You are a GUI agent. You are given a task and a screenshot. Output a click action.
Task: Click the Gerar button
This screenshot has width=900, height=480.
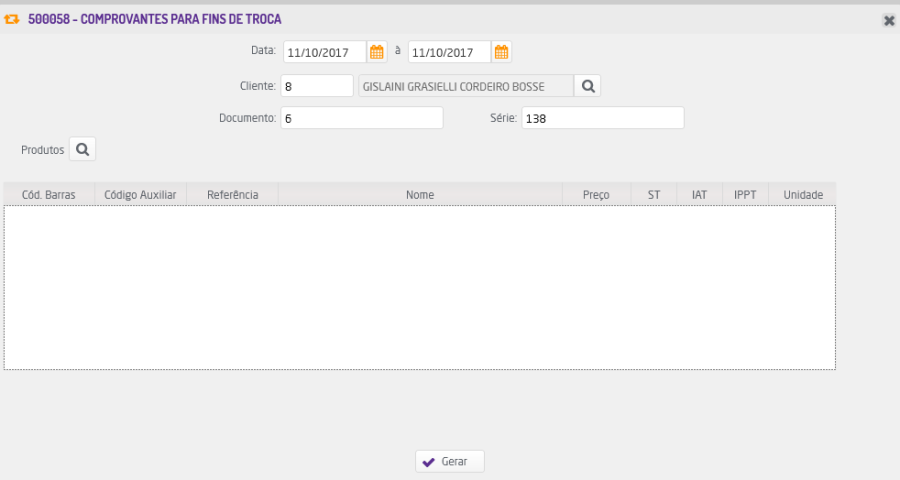coord(450,462)
